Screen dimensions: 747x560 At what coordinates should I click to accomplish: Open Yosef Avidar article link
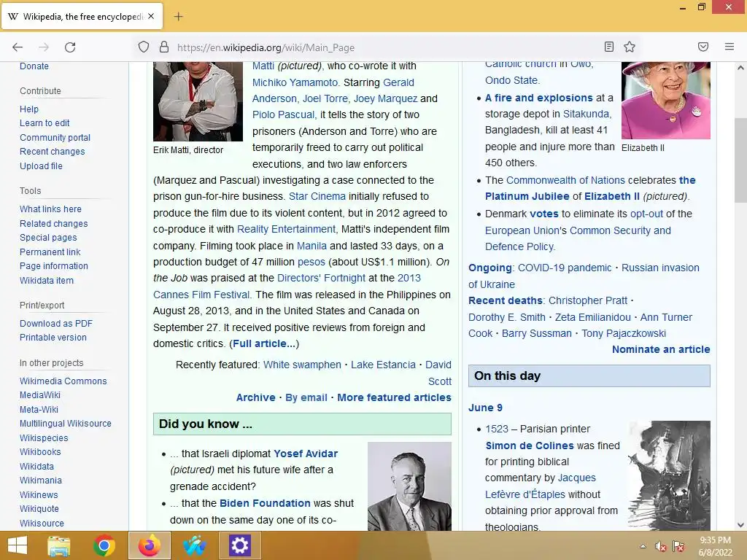[306, 454]
